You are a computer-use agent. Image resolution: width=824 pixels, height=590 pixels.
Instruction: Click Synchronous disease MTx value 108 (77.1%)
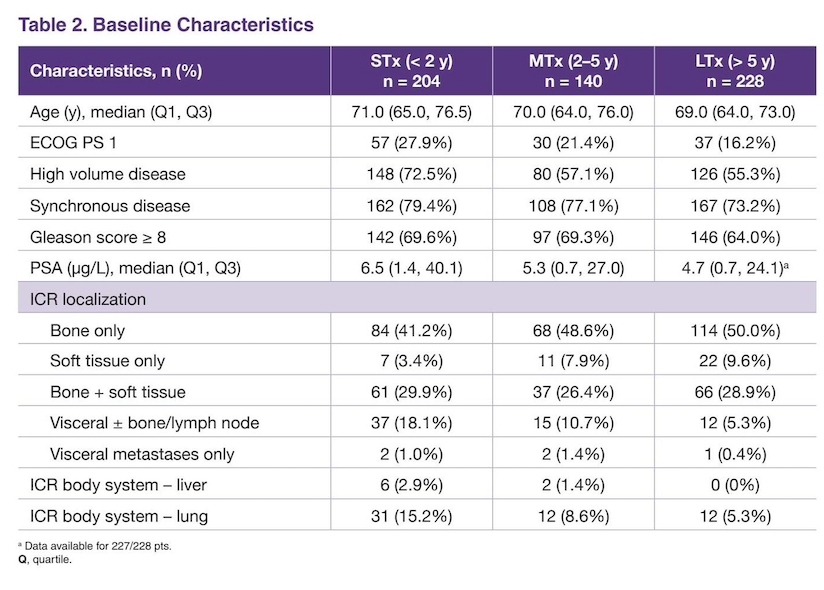(x=573, y=206)
